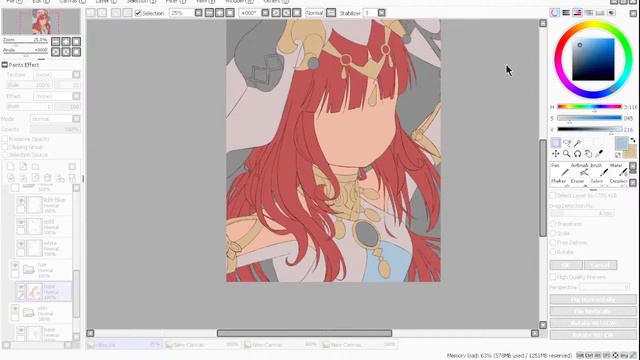
Task: Click the toolbar zoom-out minus button
Action: (209, 13)
